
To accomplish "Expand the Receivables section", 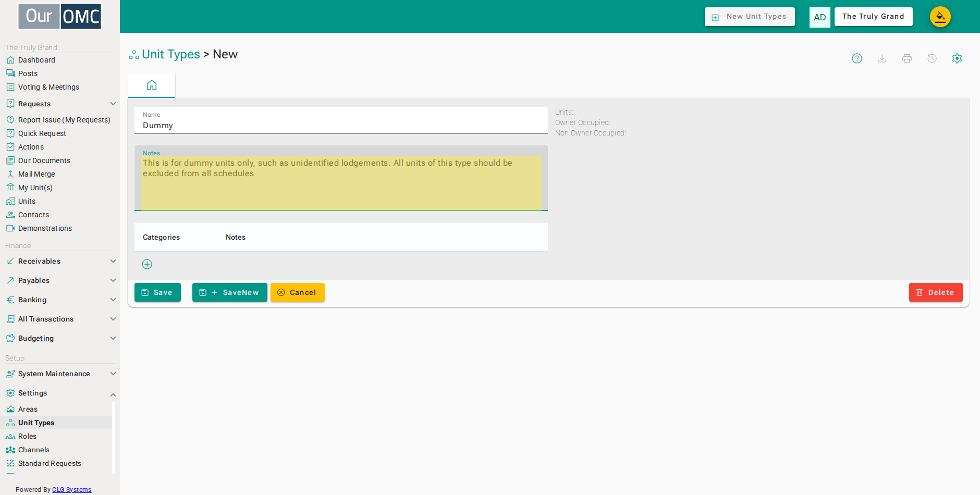I will (60, 261).
